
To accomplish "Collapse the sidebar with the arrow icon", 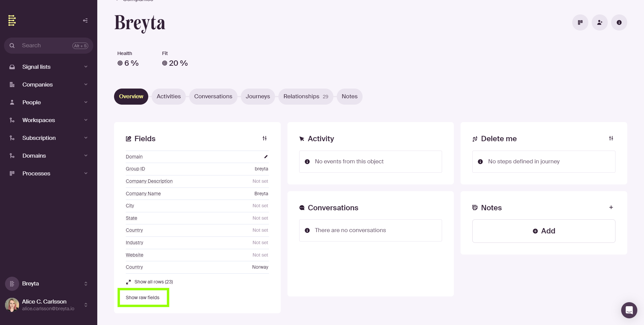I will pos(85,20).
